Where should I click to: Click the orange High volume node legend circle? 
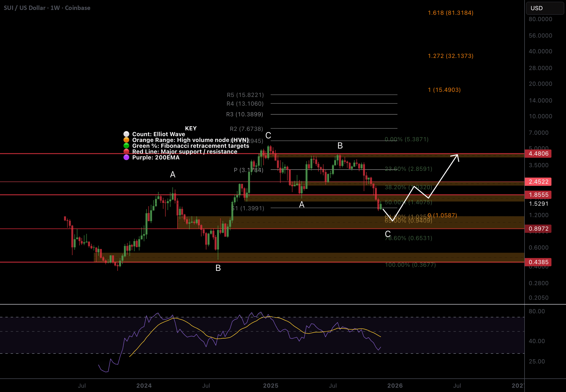click(126, 140)
